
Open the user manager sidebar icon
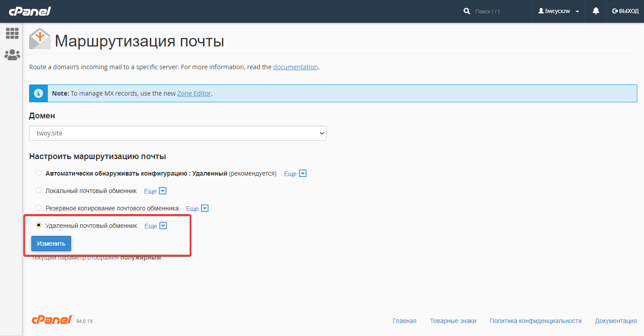click(12, 55)
